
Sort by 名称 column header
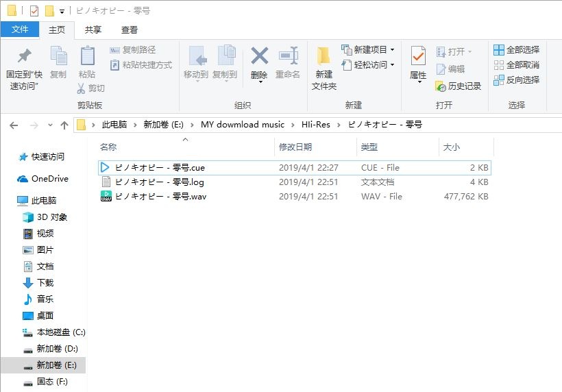coord(108,147)
